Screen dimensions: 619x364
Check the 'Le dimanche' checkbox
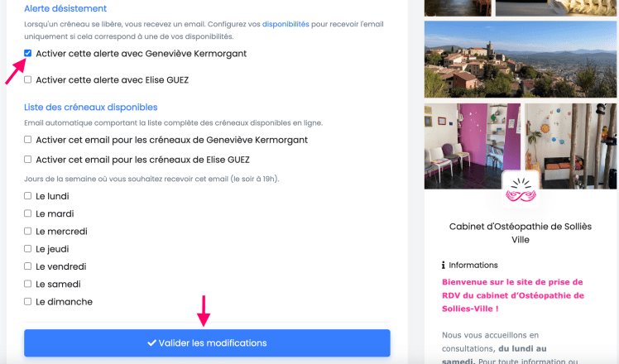coord(28,302)
